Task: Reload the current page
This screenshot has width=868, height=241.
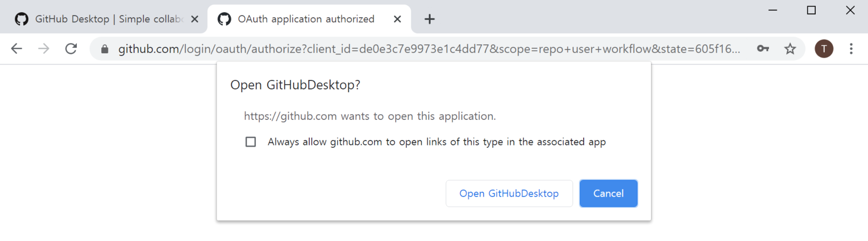Action: (71, 49)
